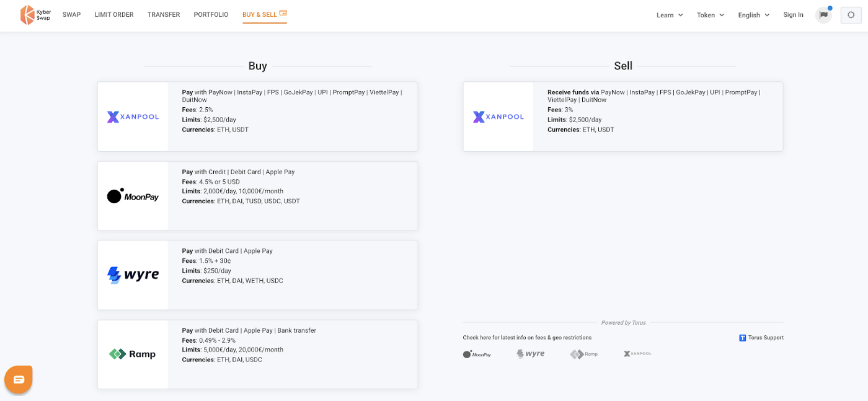Click 'Limits: 2,000€/day, 10,000€/month' text

(x=232, y=192)
